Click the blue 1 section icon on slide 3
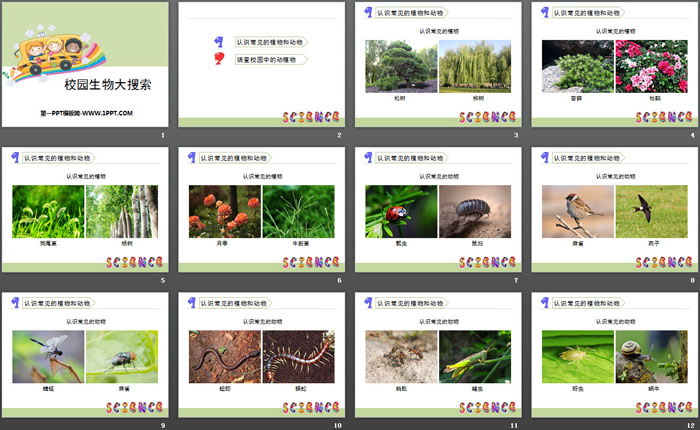The width and height of the screenshot is (700, 430). click(368, 12)
